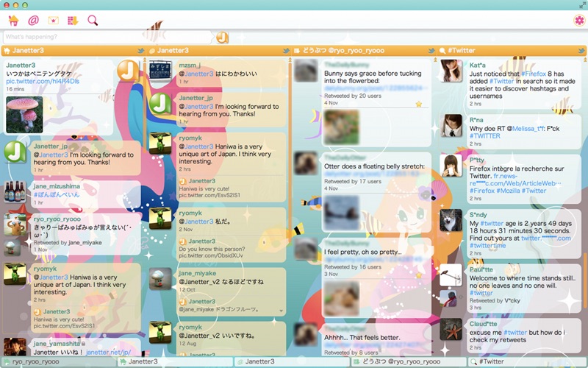588x368 pixels.
Task: Click ryomyk avatar on 私だ。 tweet
Action: coord(160,219)
